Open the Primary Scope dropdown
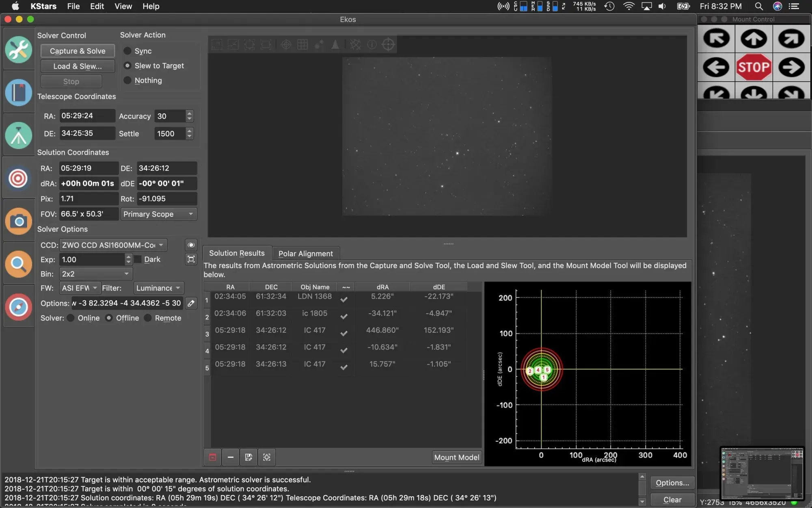This screenshot has width=812, height=508. point(158,214)
